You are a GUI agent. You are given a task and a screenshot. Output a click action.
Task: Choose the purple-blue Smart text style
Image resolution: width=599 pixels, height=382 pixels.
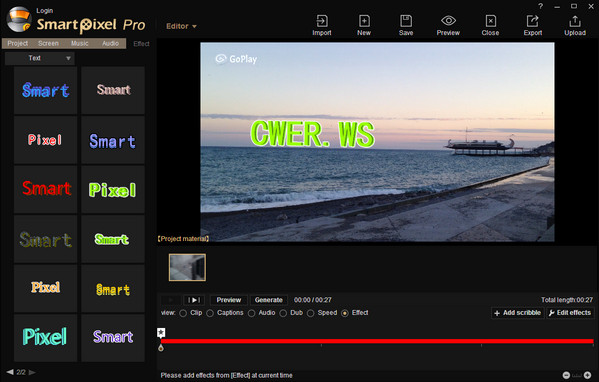[113, 140]
